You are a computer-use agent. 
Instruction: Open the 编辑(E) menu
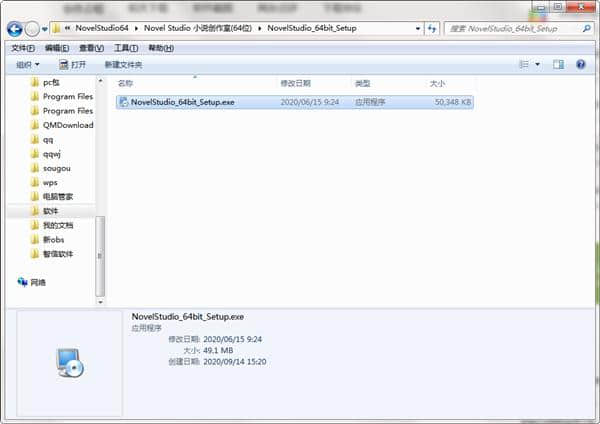tap(57, 48)
